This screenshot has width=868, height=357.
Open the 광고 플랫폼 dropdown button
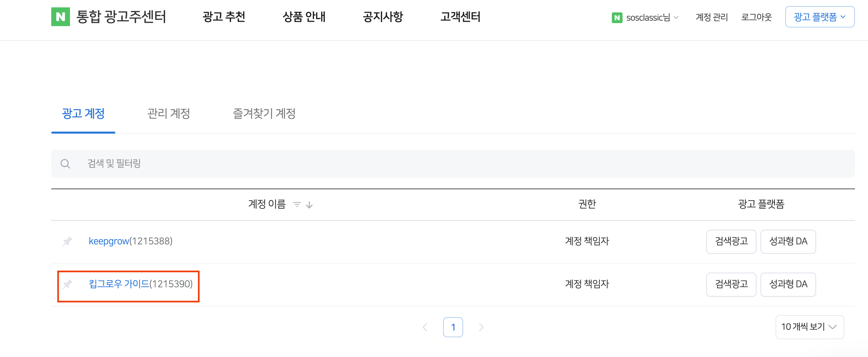point(819,17)
